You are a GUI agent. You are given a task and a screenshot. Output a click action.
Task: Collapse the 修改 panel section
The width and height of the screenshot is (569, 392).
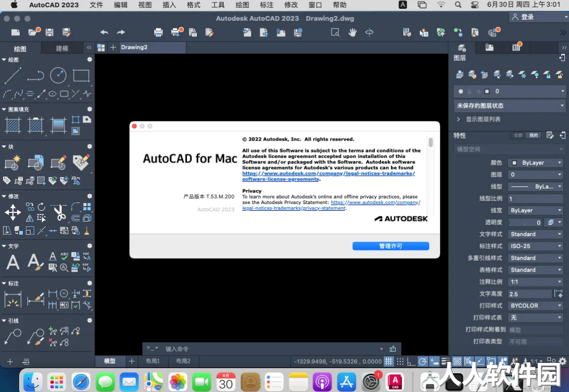[x=4, y=196]
